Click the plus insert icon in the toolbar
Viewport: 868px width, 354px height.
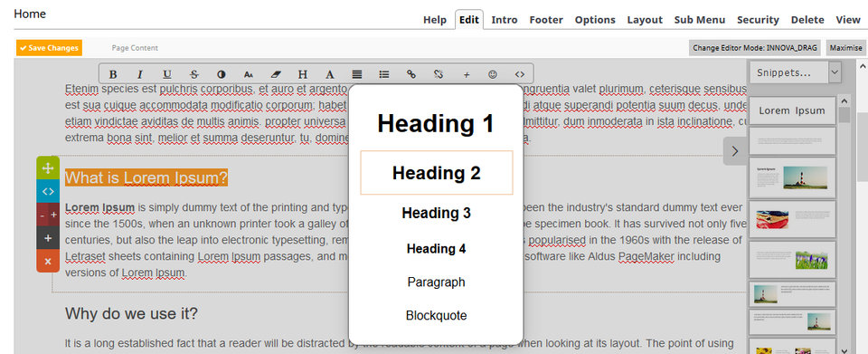(x=467, y=74)
